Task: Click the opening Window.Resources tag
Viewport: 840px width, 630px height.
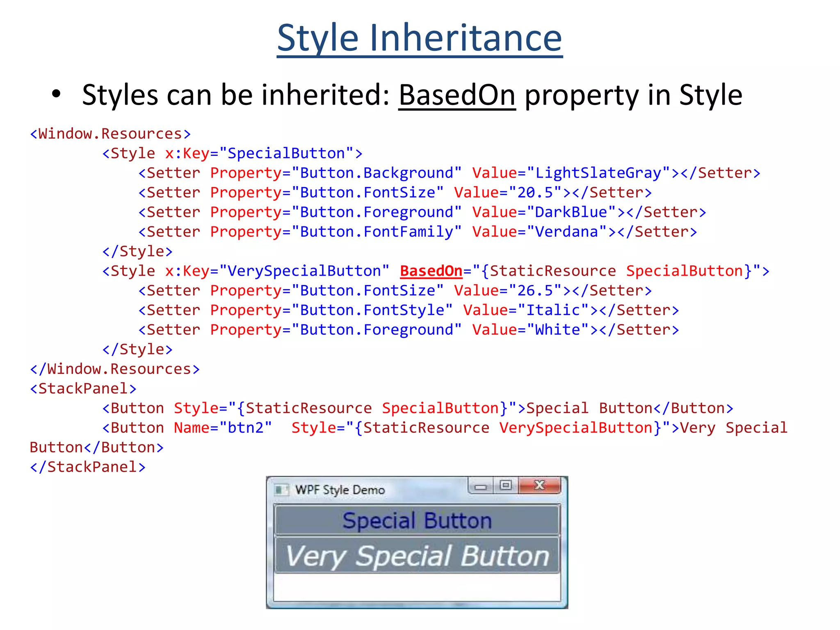Action: (110, 134)
